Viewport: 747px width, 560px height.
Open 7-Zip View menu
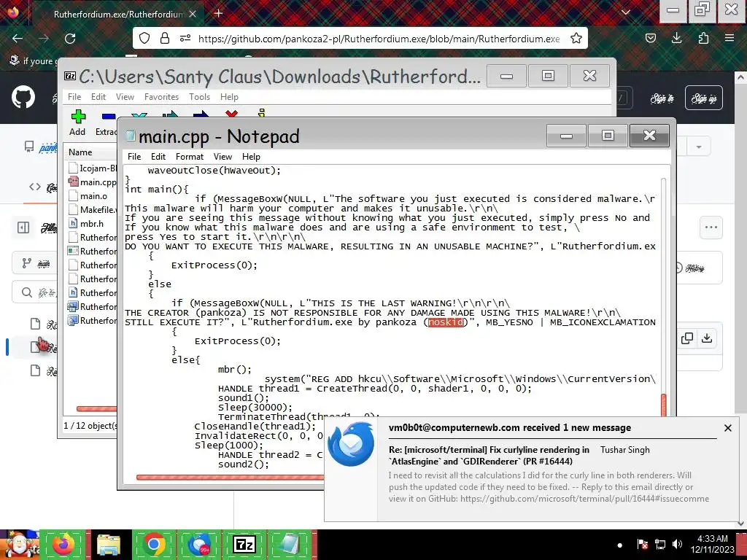[x=125, y=97]
